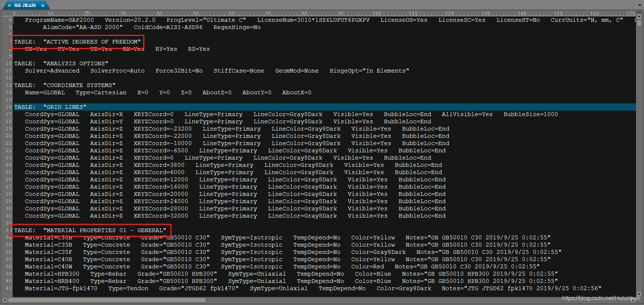Click XRYZCoord=24000 text

coord(161,201)
